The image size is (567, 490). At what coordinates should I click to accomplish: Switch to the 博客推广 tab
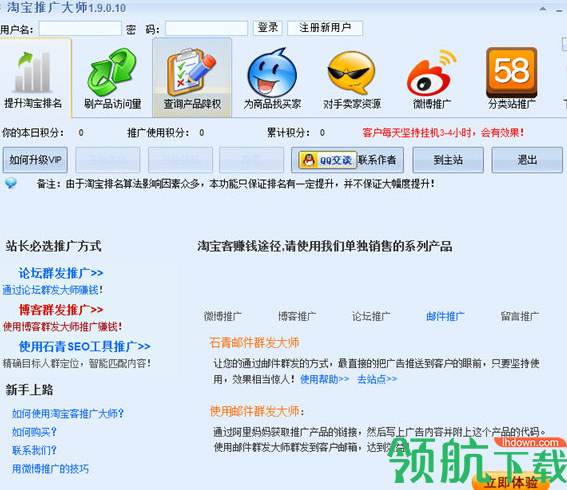pos(297,316)
